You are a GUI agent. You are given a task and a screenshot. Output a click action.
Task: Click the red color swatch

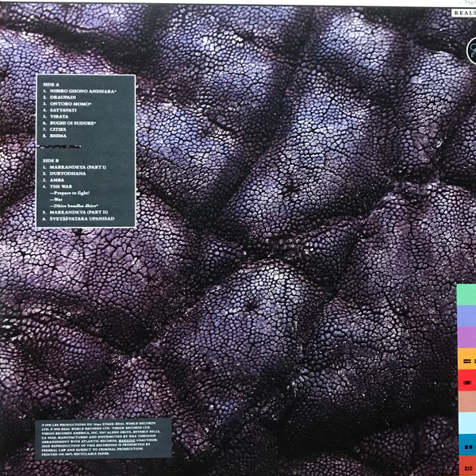pyautogui.click(x=466, y=381)
